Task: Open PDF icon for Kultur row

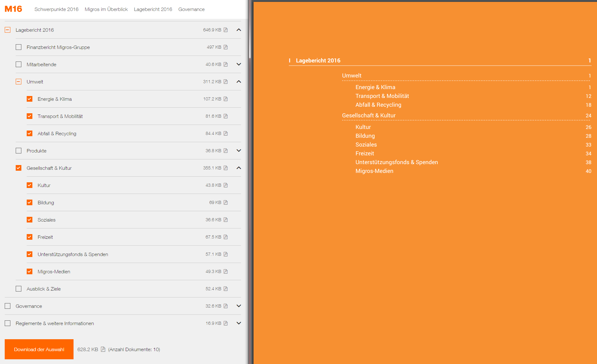Action: click(226, 185)
